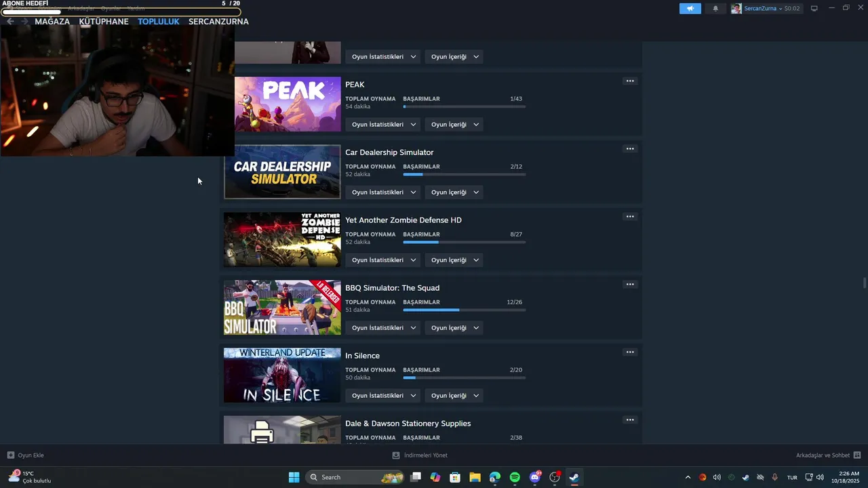Screen dimensions: 868x488
Task: Launch Copilot from taskbar
Action: pyautogui.click(x=435, y=477)
